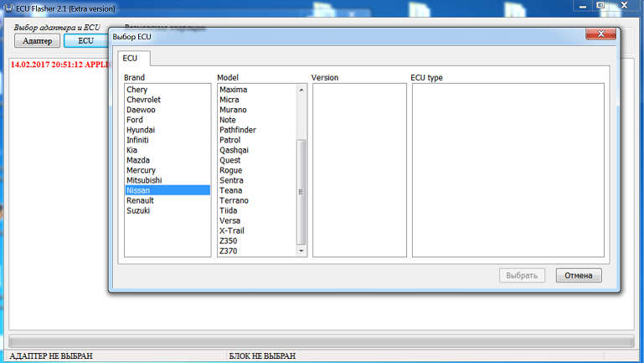This screenshot has width=644, height=363.
Task: Choose Z350 model
Action: [257, 241]
